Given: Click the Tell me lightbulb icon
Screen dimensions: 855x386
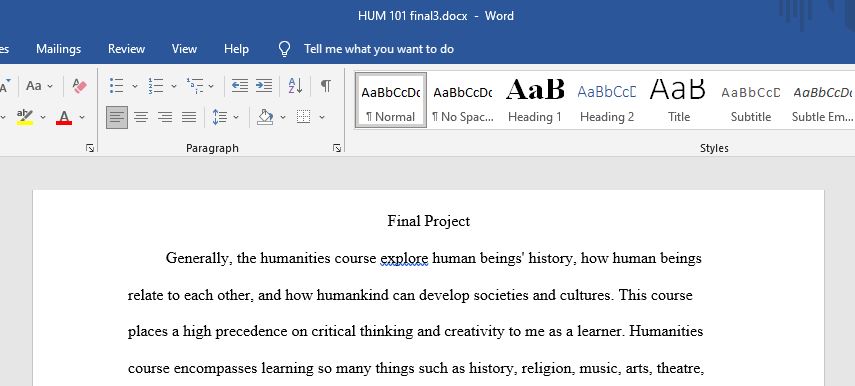Looking at the screenshot, I should (284, 49).
